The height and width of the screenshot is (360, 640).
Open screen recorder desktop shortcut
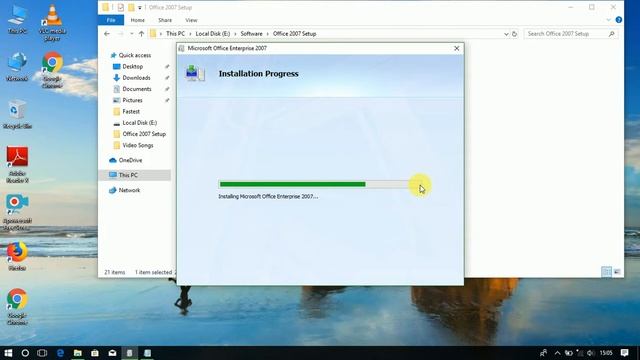(x=17, y=212)
